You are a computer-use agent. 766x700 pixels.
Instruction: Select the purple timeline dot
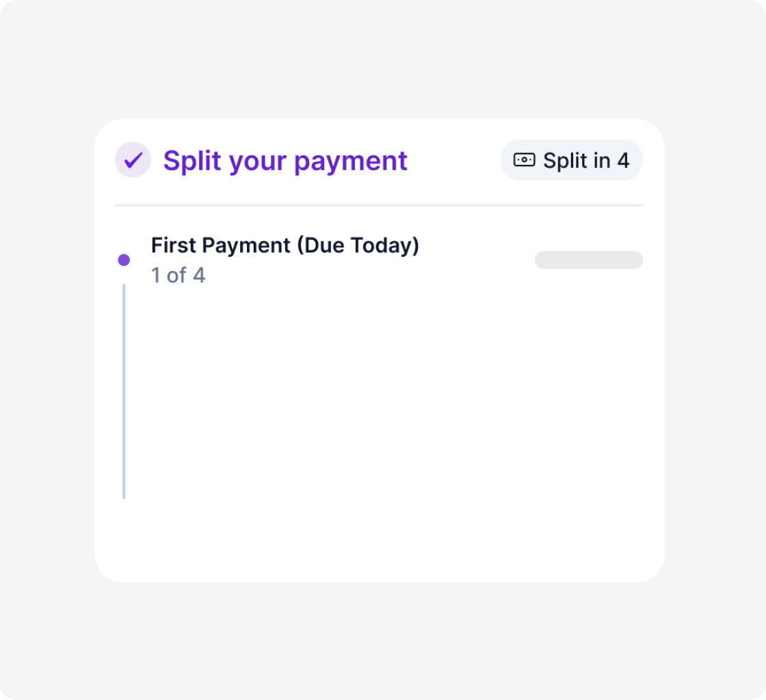point(124,260)
